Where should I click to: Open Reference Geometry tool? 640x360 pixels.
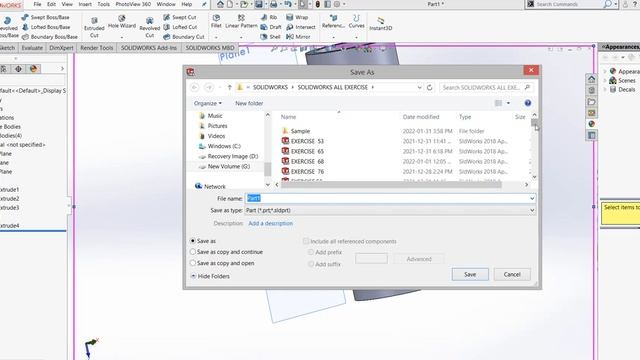point(333,22)
